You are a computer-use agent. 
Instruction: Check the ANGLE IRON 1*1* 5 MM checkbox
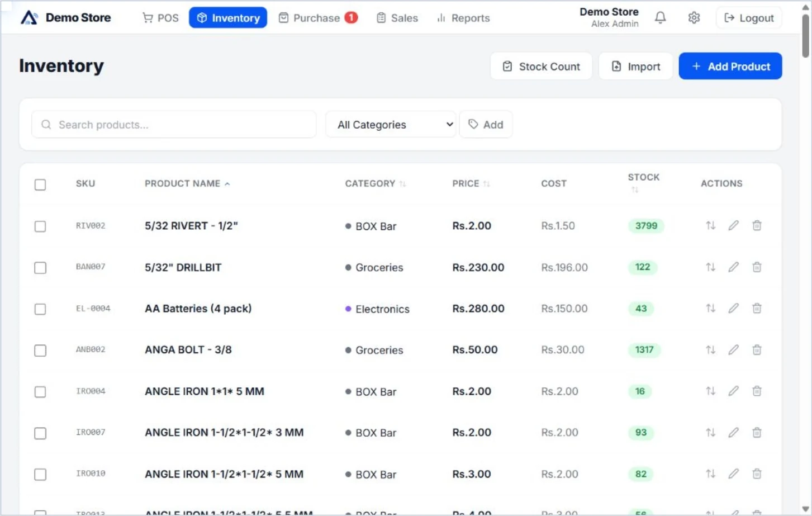(40, 392)
